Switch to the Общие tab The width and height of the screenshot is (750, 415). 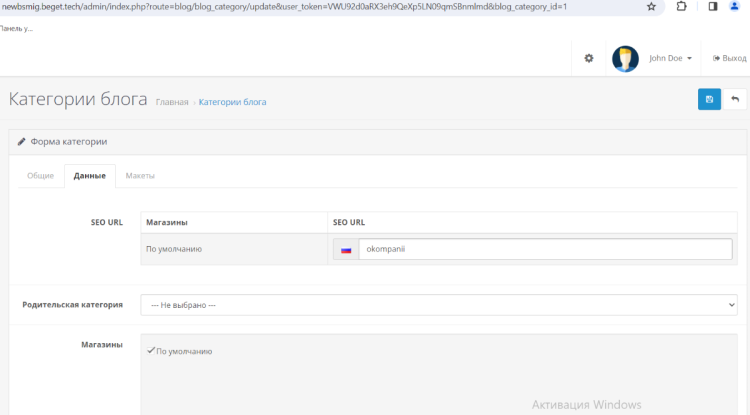pos(41,176)
